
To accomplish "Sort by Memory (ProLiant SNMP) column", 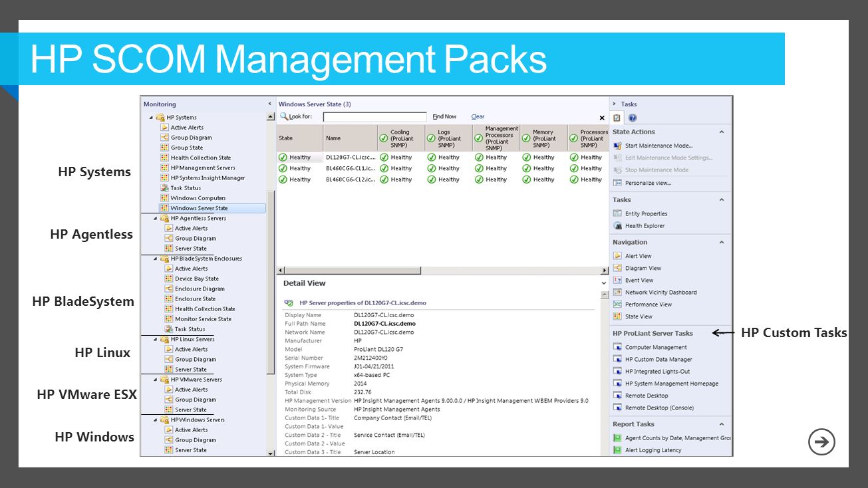I will 543,138.
